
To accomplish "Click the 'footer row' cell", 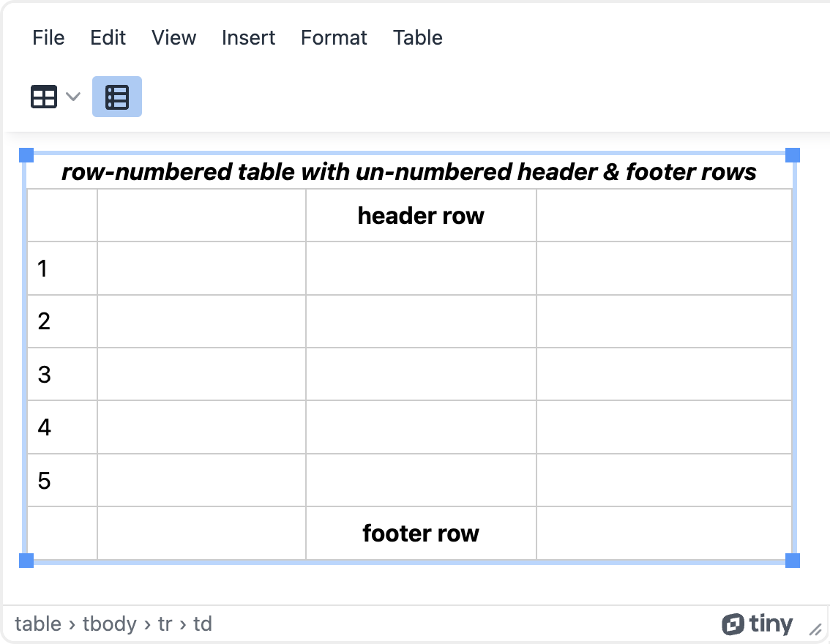I will pos(420,533).
